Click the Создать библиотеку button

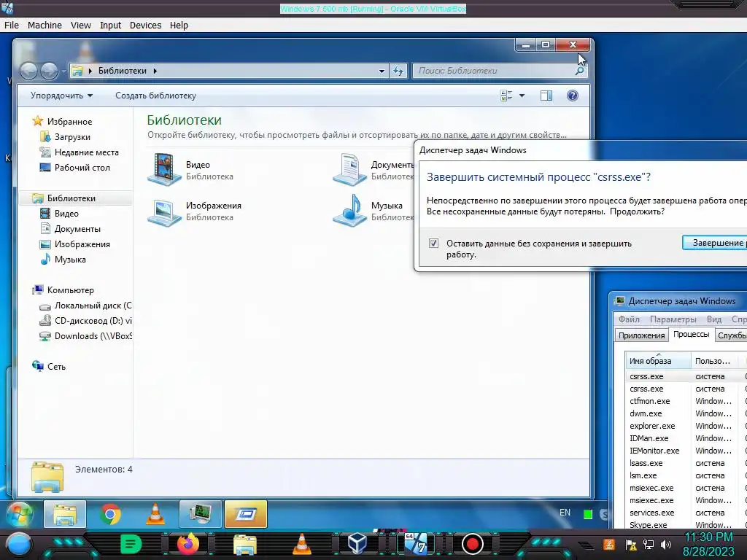point(156,96)
